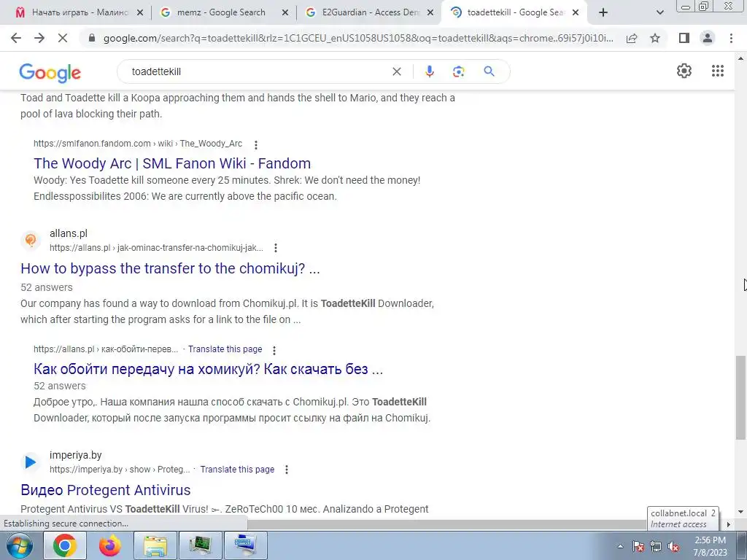Open The Woody Arc SML Fanon Wiki

click(172, 163)
